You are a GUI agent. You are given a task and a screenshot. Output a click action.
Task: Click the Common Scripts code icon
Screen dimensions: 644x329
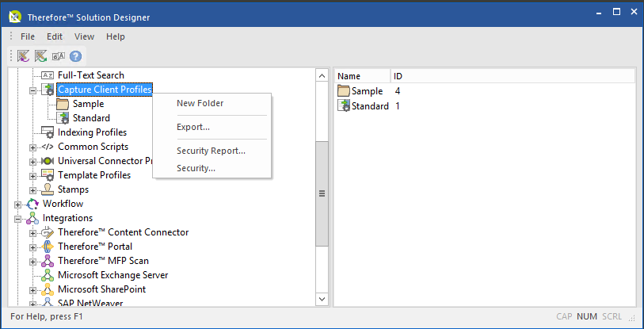click(x=48, y=147)
